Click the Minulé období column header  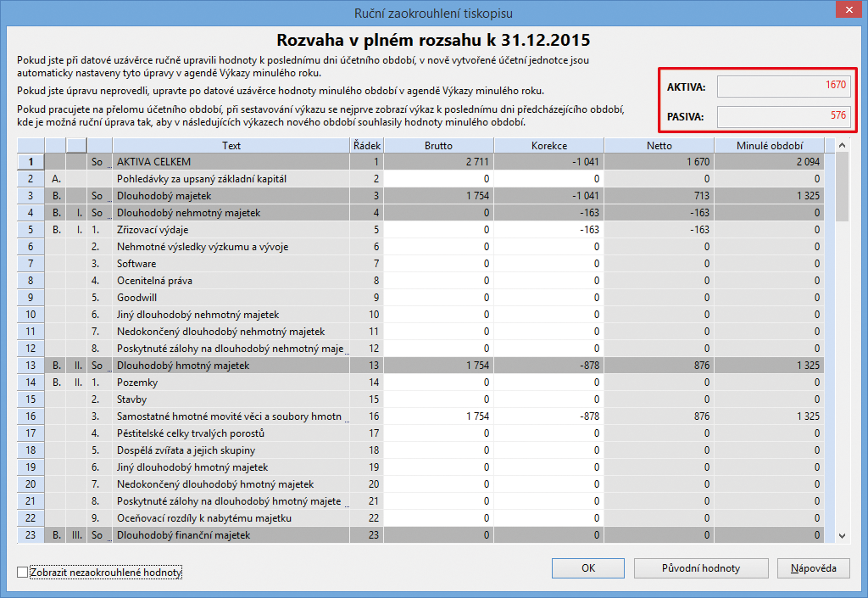point(769,145)
